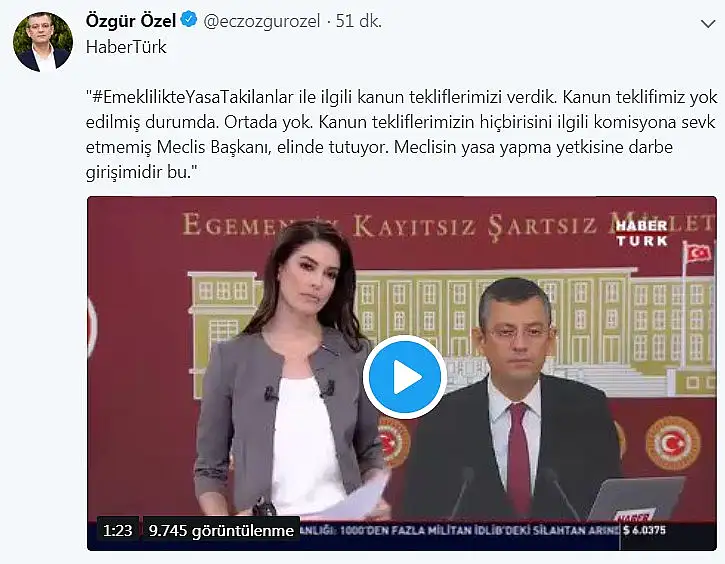Play the HaberTürk video

[x=404, y=377]
